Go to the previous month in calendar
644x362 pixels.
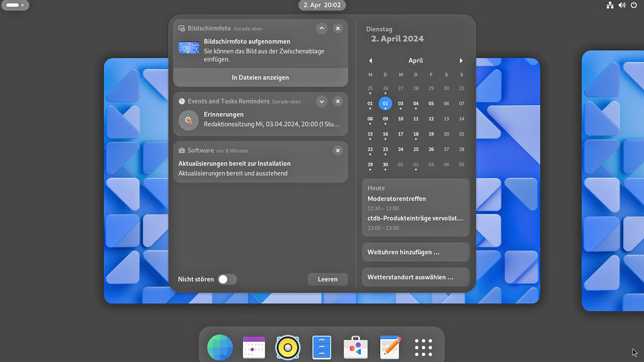371,61
